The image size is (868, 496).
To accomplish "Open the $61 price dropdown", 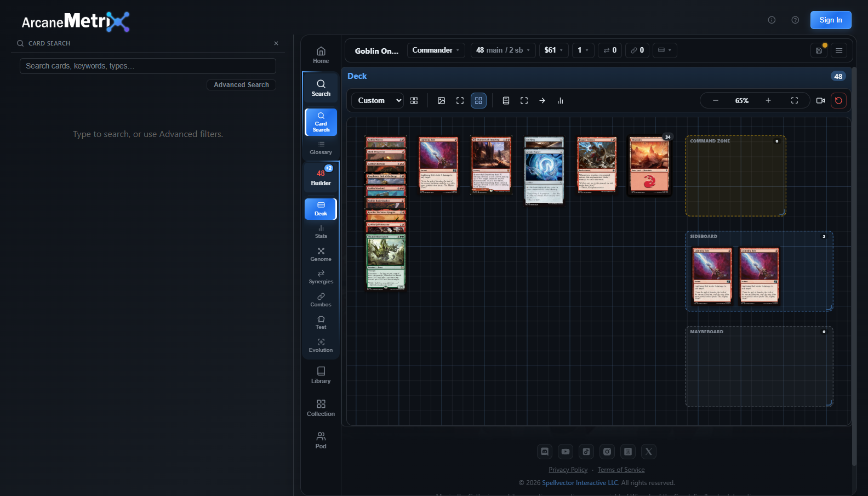I will click(x=553, y=50).
